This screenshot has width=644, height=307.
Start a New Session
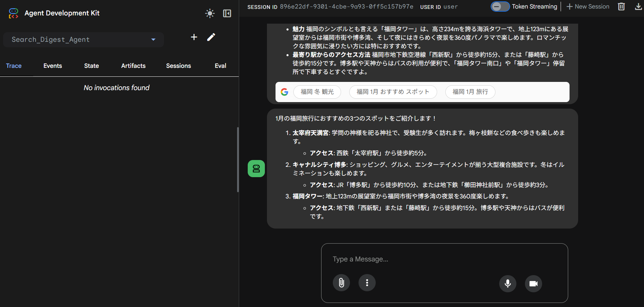[x=588, y=7]
